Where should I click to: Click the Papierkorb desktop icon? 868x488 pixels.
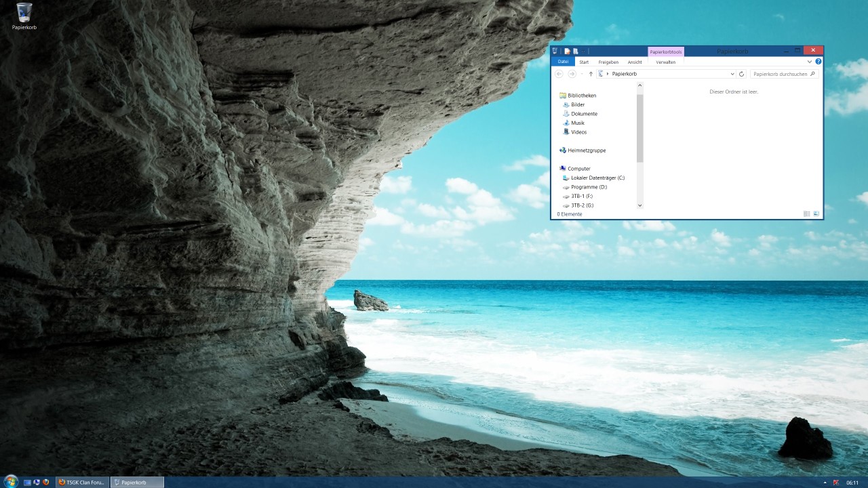(24, 16)
